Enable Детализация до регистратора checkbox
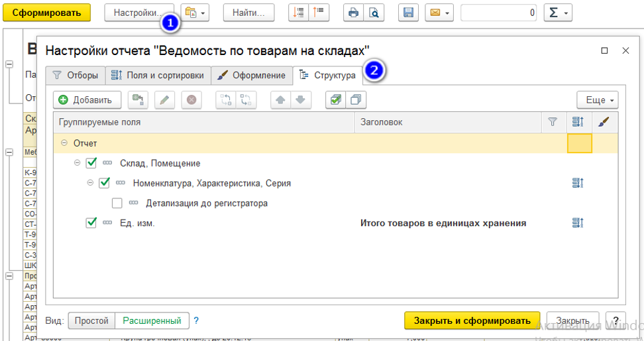This screenshot has height=341, width=644. (x=117, y=203)
